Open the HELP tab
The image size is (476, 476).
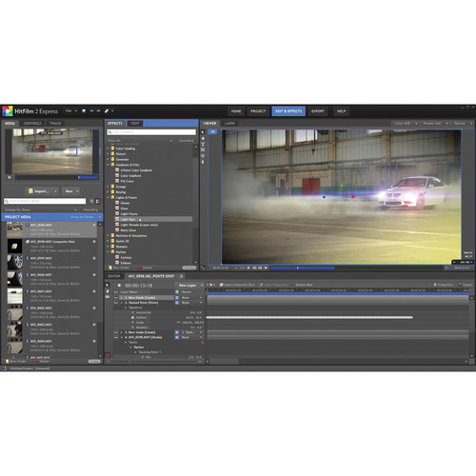pos(341,111)
